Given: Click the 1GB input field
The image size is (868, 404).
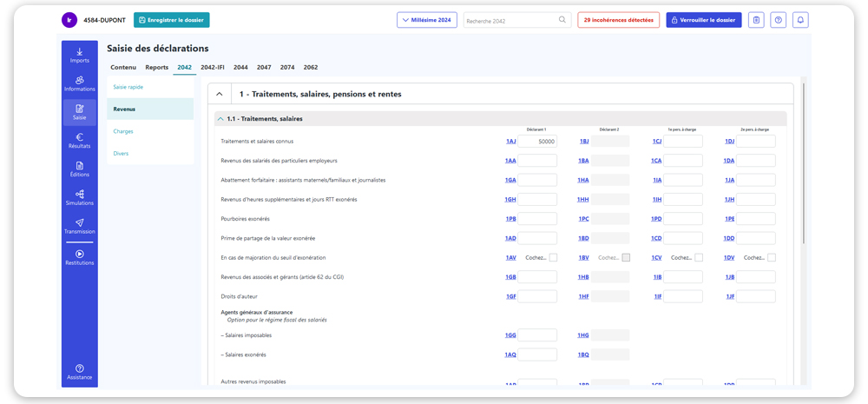Looking at the screenshot, I should pyautogui.click(x=537, y=277).
